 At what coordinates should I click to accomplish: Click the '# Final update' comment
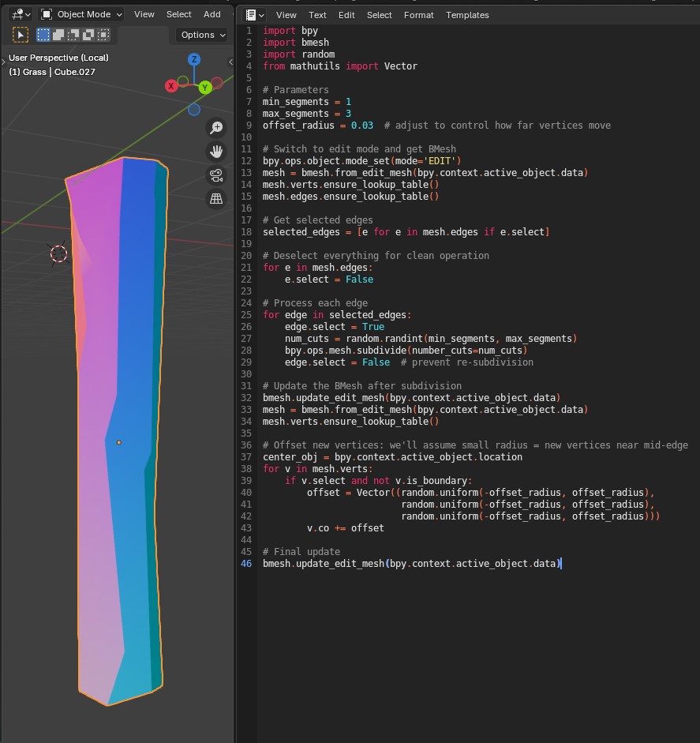(301, 552)
